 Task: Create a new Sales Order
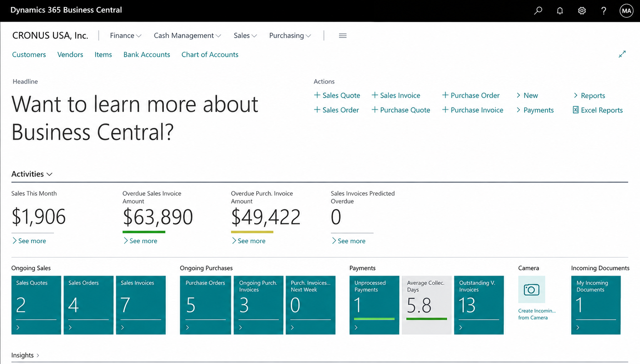(336, 110)
